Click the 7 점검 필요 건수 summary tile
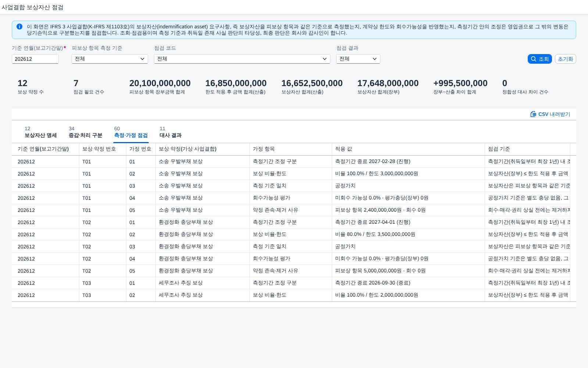The height and width of the screenshot is (368, 588). click(89, 87)
